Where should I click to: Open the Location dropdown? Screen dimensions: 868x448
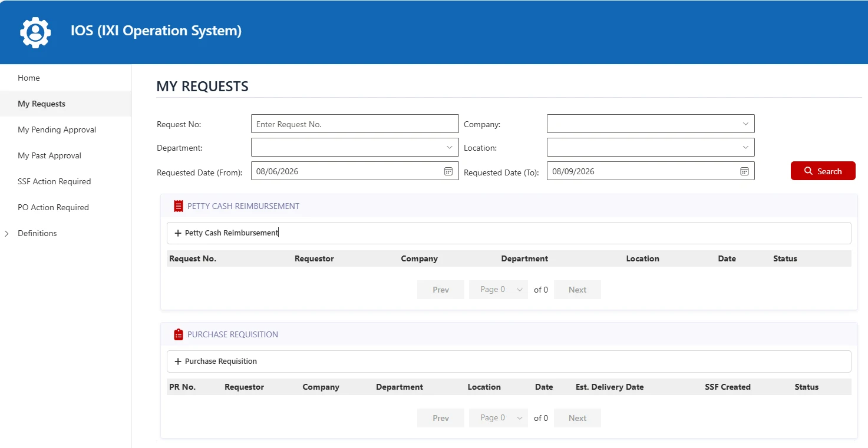(x=651, y=147)
